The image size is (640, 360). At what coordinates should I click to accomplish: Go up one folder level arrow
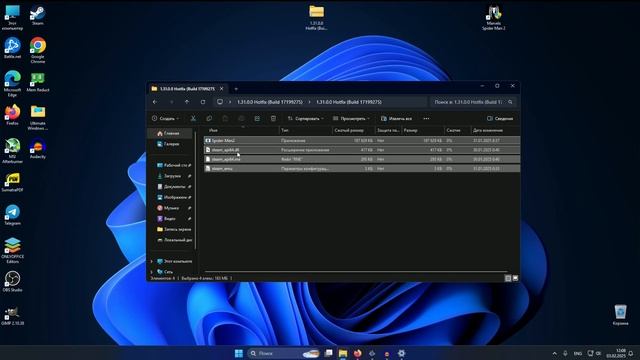pyautogui.click(x=187, y=102)
